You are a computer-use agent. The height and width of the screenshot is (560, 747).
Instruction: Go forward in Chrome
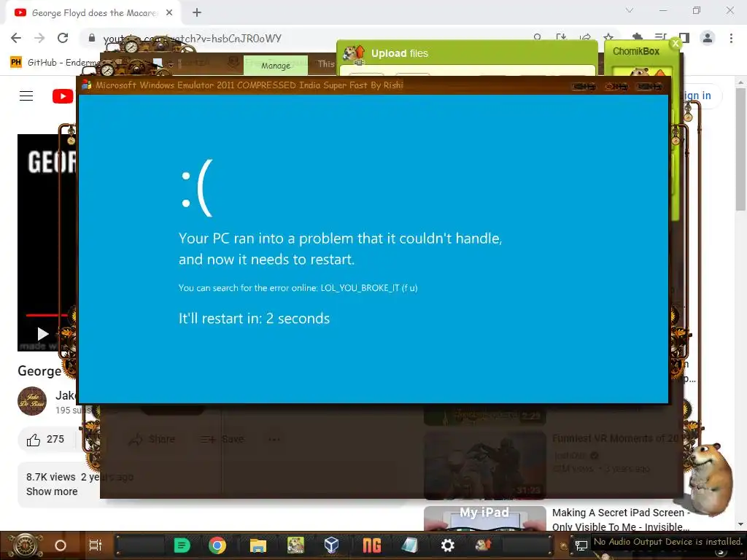click(x=39, y=38)
